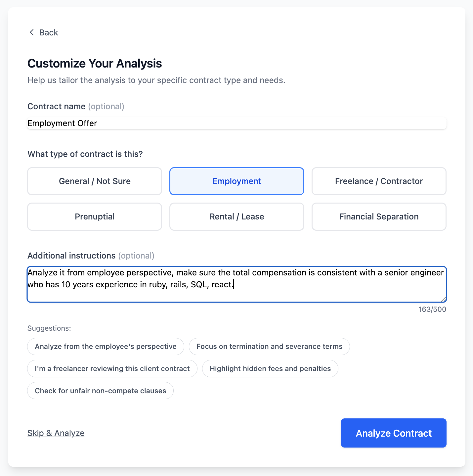
Task: Add suggestion Highlight hidden fees and penalties
Action: (270, 368)
